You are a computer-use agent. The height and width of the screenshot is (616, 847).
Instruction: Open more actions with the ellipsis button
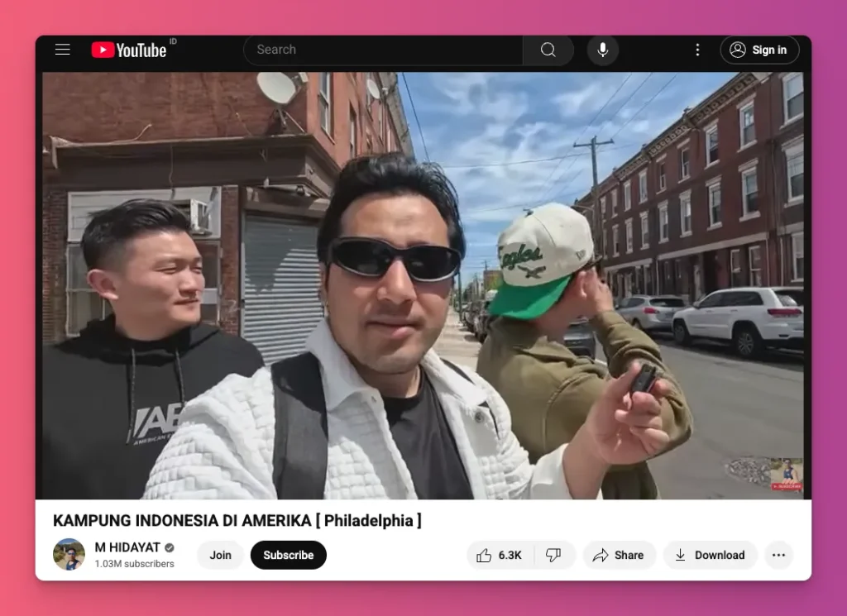778,555
